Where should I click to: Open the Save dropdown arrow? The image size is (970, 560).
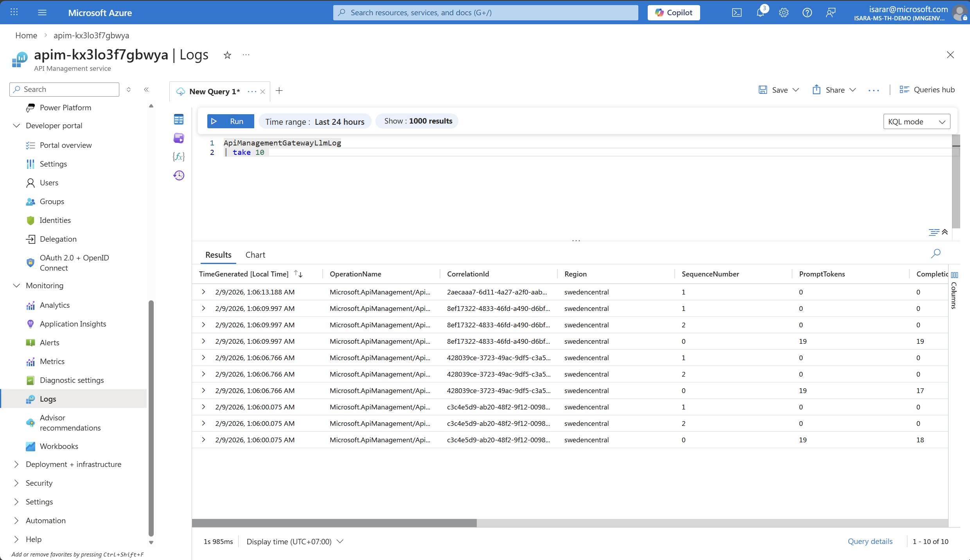(796, 90)
